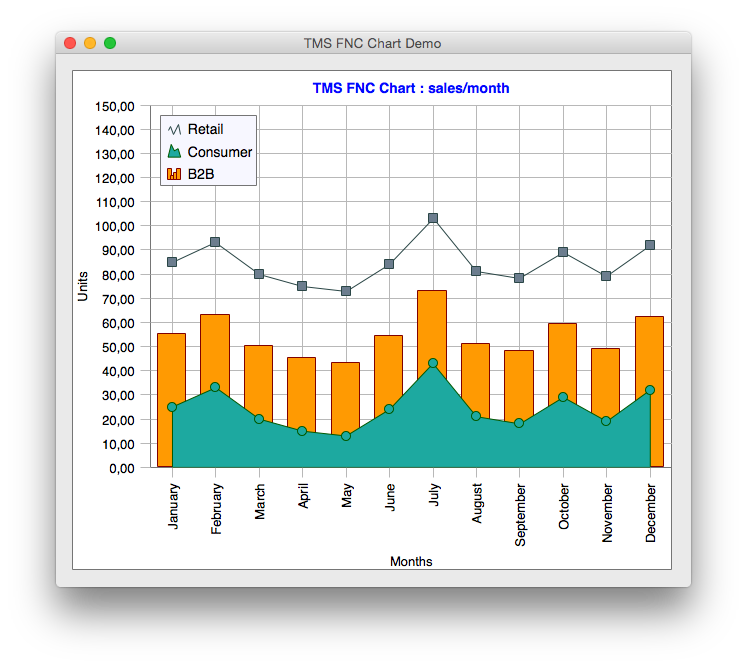747x667 pixels.
Task: Select the Retail peak marker for July
Action: pos(433,218)
